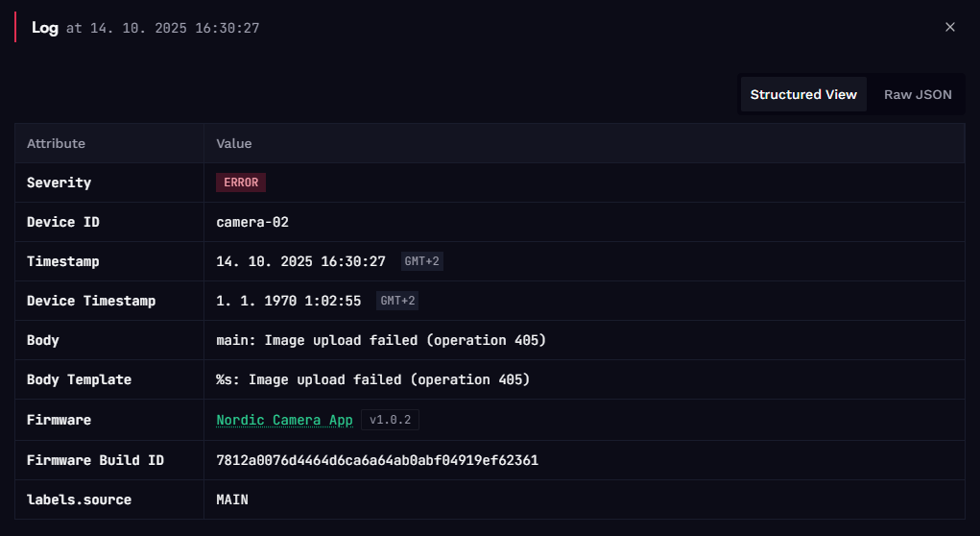Click the Log title heading
980x536 pixels.
tap(45, 28)
